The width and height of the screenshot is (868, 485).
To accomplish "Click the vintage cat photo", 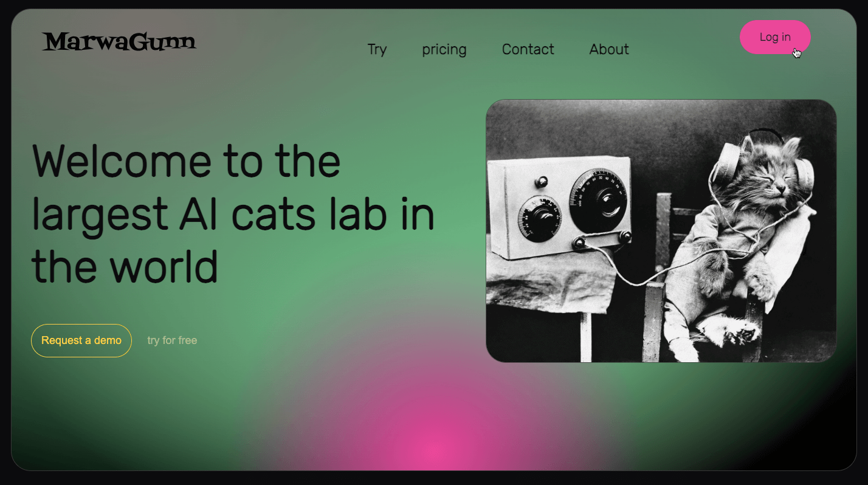I will [661, 231].
